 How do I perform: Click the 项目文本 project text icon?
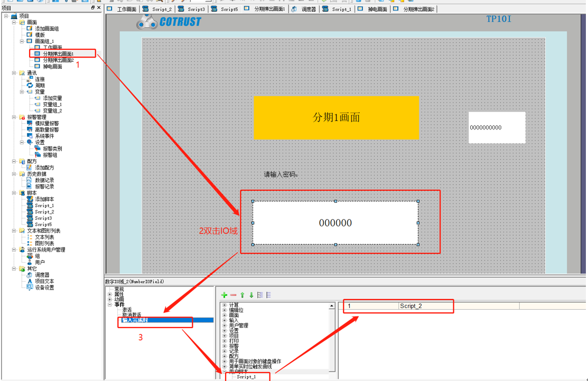pyautogui.click(x=30, y=281)
